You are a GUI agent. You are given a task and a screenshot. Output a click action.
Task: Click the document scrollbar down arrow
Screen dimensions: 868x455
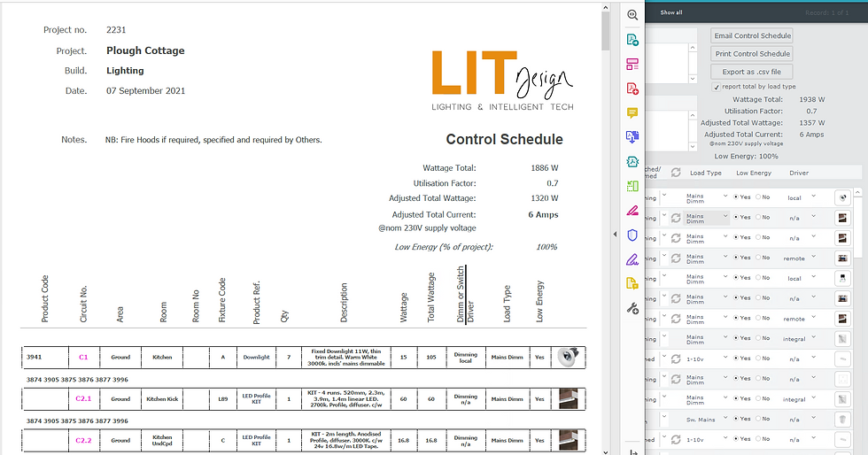point(605,451)
